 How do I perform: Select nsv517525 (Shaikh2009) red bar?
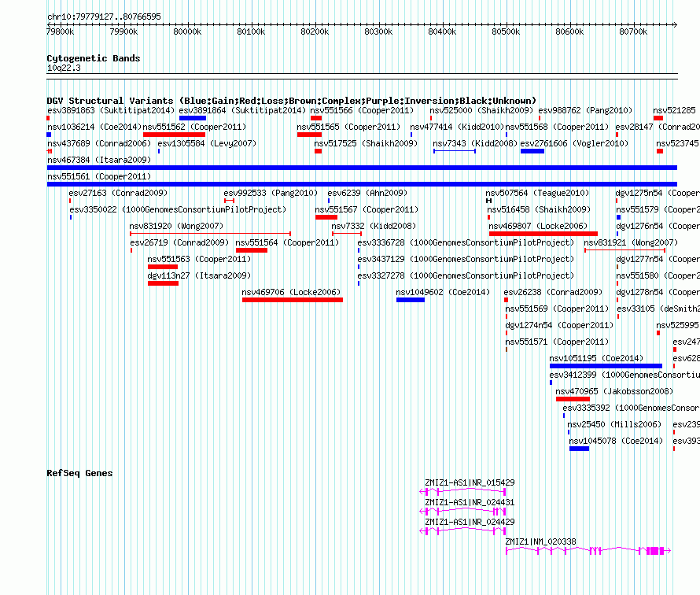(318, 151)
